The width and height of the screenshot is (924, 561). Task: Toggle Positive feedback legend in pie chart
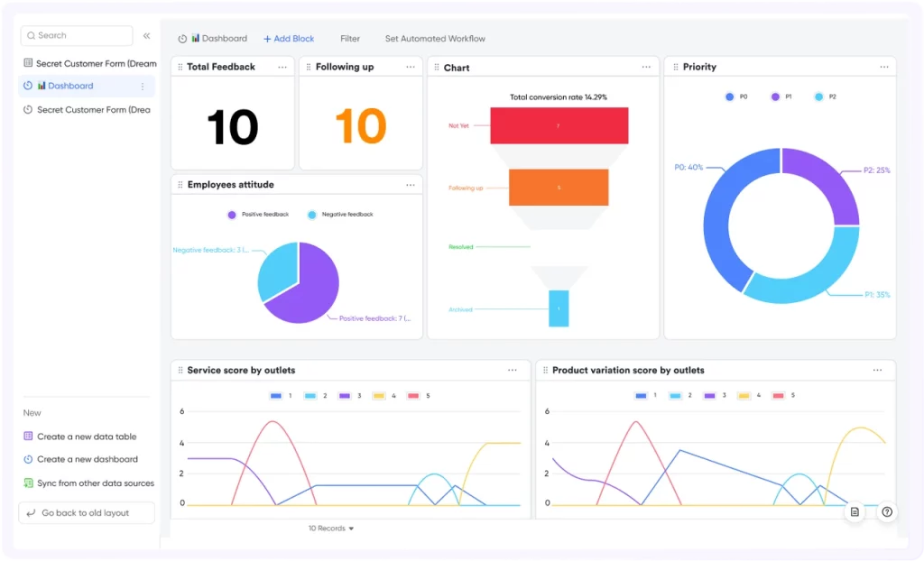coord(258,215)
